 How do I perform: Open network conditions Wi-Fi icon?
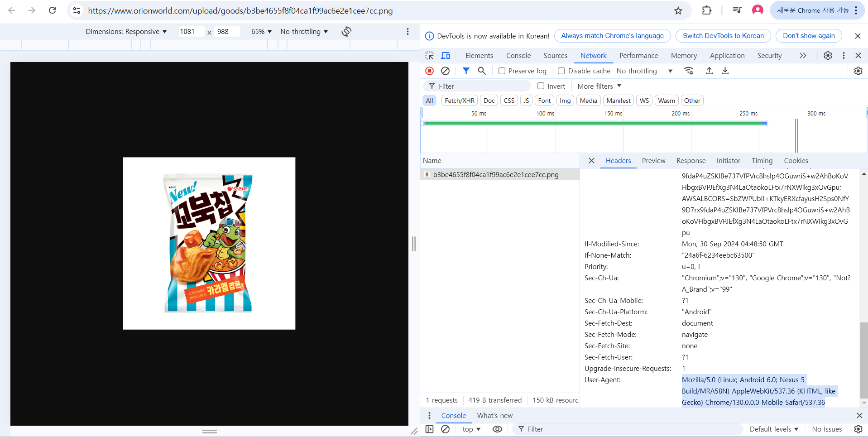click(688, 71)
